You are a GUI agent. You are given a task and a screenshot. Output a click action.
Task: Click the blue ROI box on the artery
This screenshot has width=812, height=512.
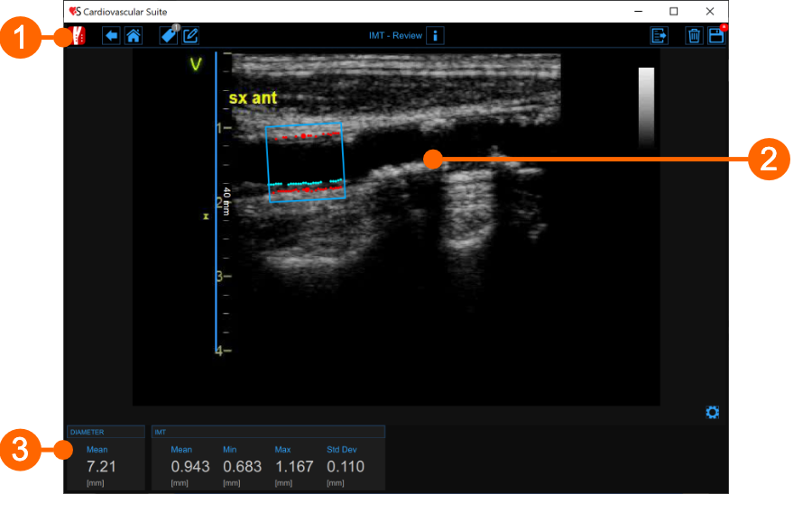pyautogui.click(x=305, y=162)
